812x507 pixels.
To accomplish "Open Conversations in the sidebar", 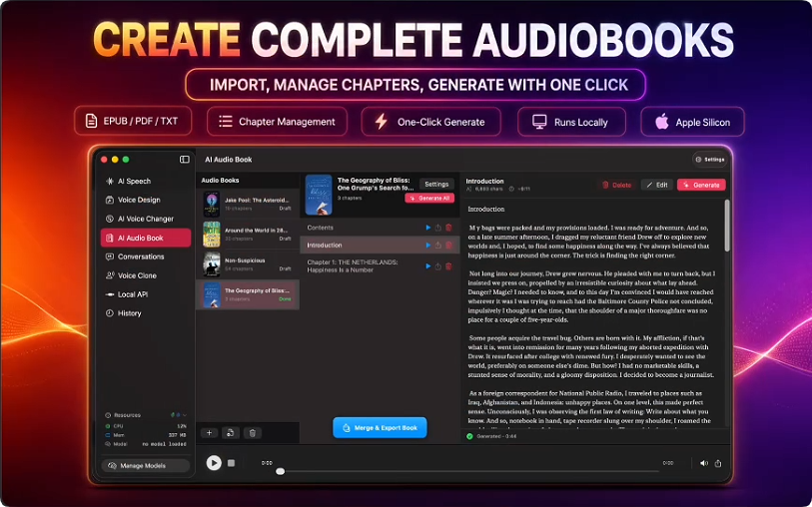I will click(146, 256).
